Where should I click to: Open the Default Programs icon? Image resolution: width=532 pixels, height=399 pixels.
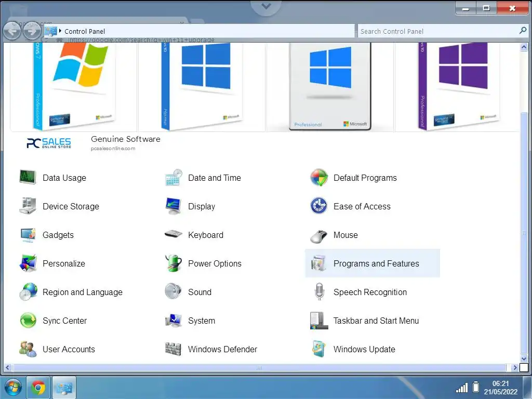point(319,178)
